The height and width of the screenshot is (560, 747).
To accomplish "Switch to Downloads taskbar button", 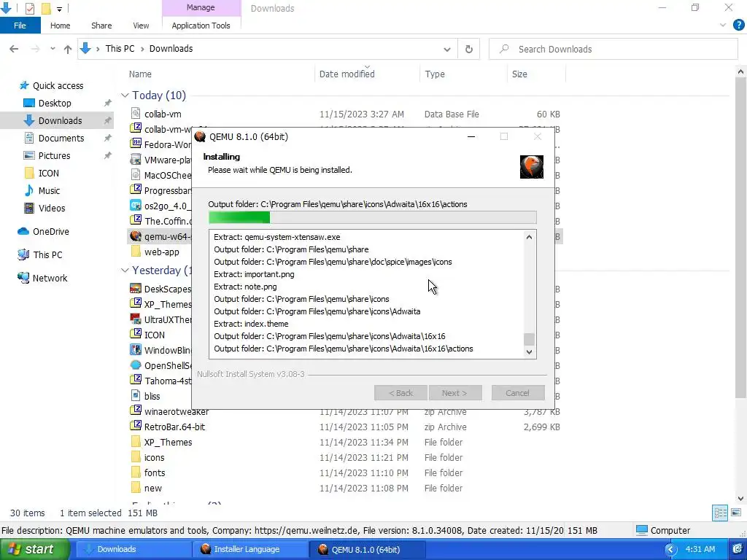I will pos(133,549).
